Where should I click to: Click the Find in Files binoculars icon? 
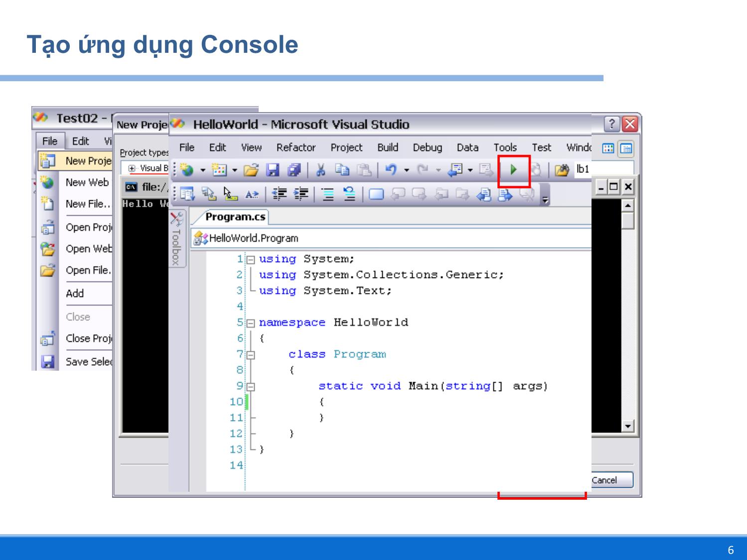562,170
